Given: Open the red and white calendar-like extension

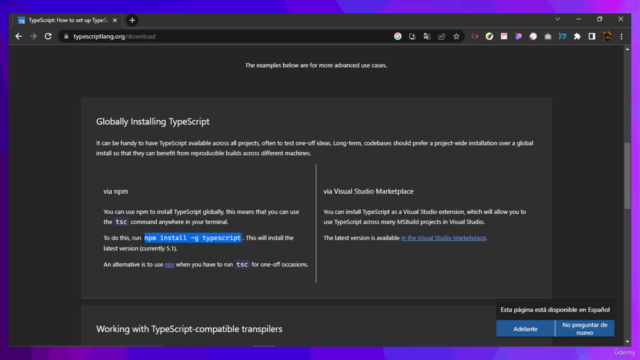Looking at the screenshot, I should [504, 36].
